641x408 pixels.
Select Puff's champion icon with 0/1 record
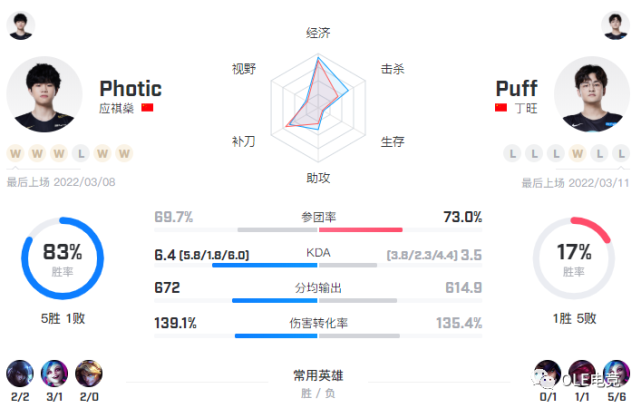click(548, 373)
